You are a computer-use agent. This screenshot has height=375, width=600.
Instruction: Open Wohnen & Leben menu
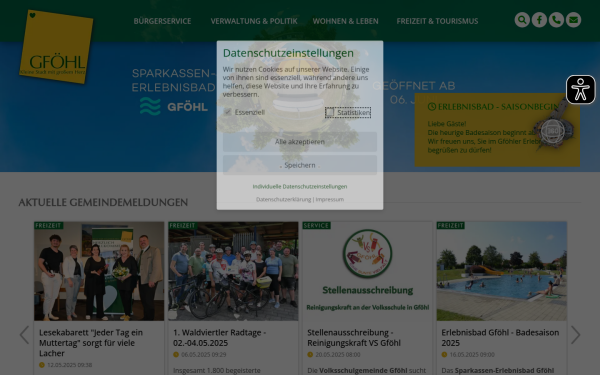coord(346,21)
